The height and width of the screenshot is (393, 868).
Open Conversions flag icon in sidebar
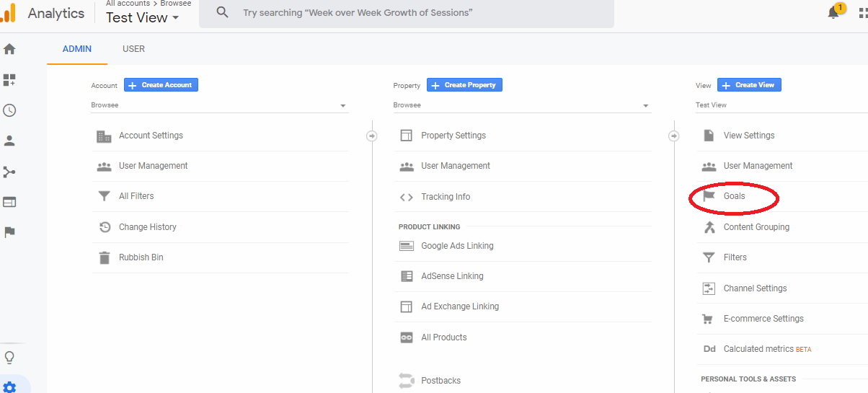pyautogui.click(x=9, y=232)
